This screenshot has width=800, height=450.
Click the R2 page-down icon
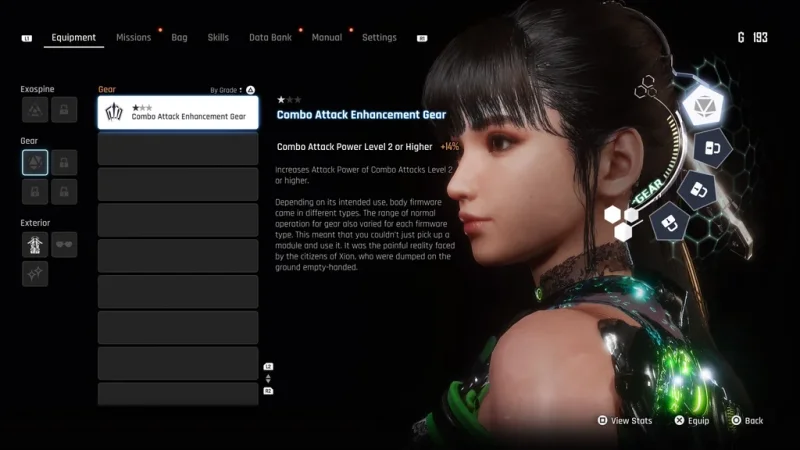point(268,391)
